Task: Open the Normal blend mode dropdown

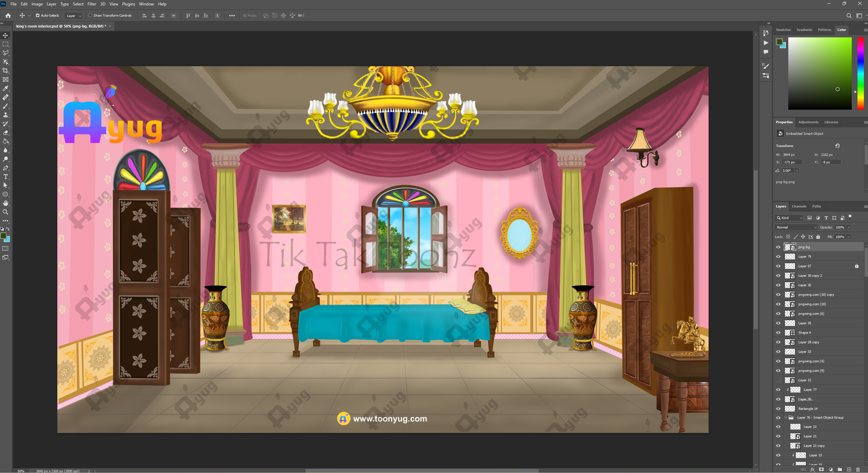Action: 796,228
